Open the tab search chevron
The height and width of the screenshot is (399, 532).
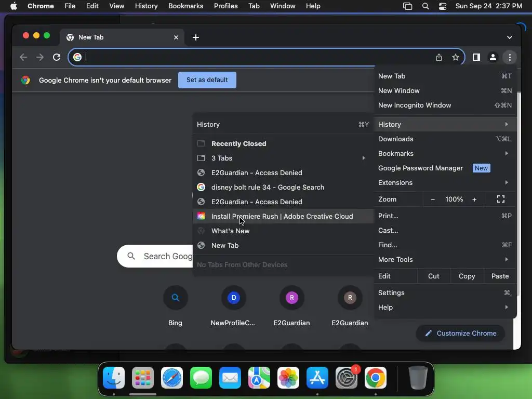point(509,37)
